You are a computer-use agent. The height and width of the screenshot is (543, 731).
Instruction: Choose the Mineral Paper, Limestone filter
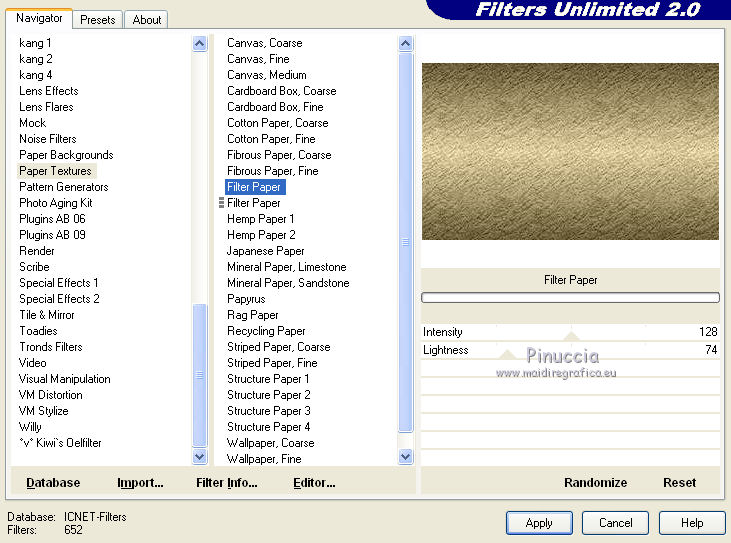287,267
